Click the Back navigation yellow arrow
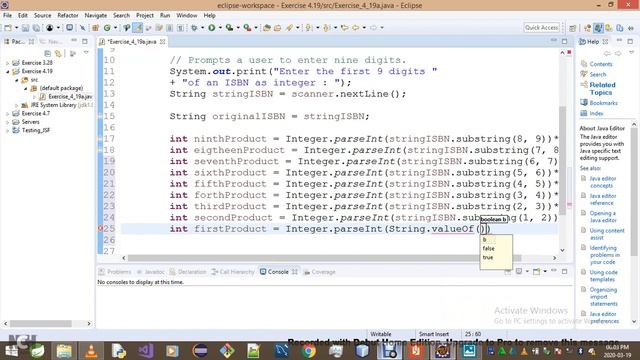 pyautogui.click(x=356, y=28)
